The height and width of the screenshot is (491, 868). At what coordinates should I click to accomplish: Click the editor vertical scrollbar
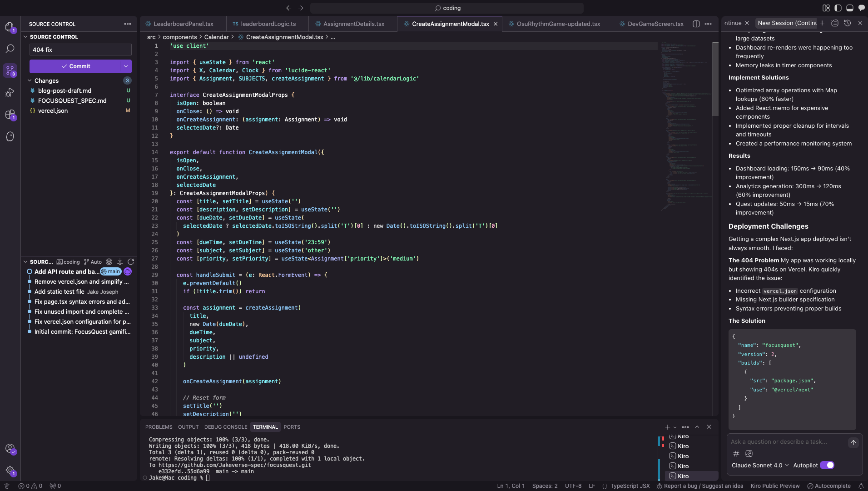(715, 78)
